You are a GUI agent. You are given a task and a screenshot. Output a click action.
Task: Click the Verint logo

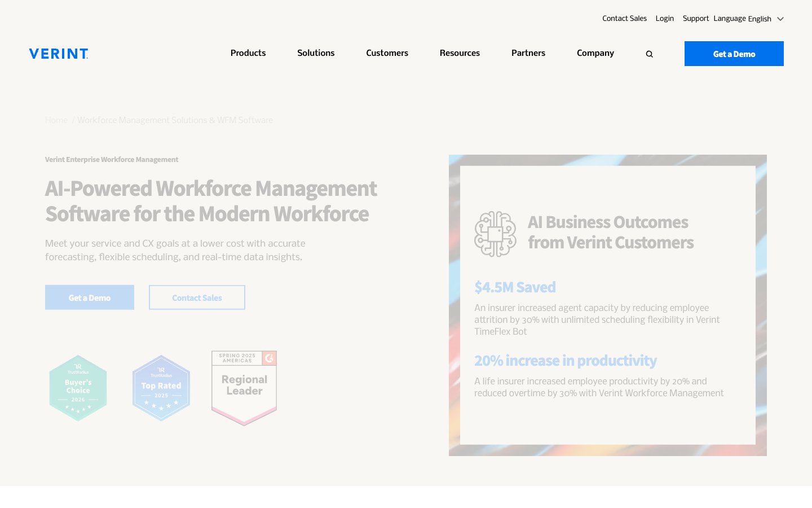pos(58,53)
